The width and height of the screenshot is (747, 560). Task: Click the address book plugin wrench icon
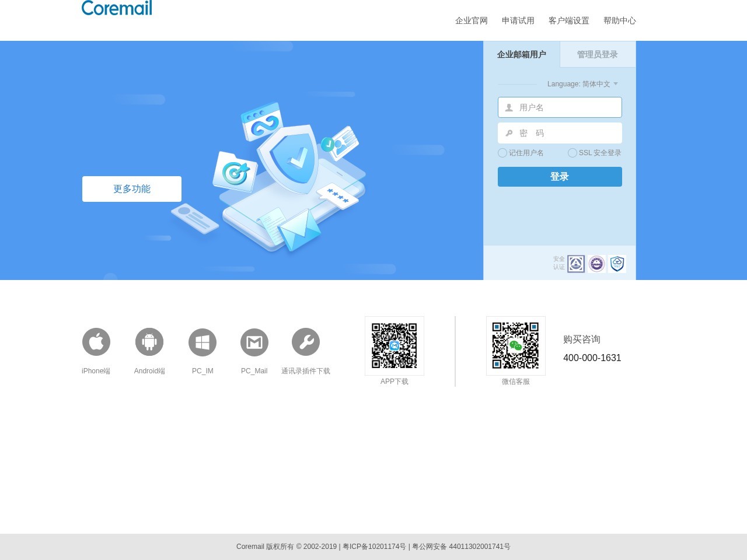coord(306,342)
